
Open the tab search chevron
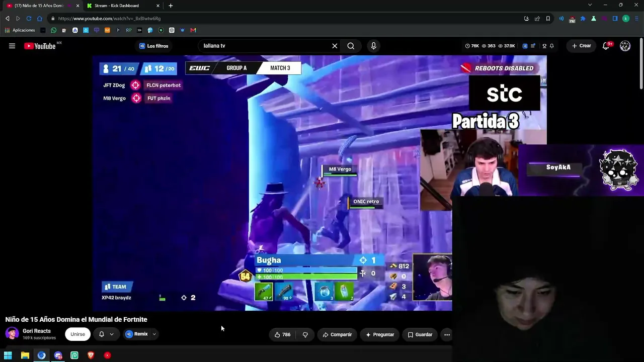[590, 5]
